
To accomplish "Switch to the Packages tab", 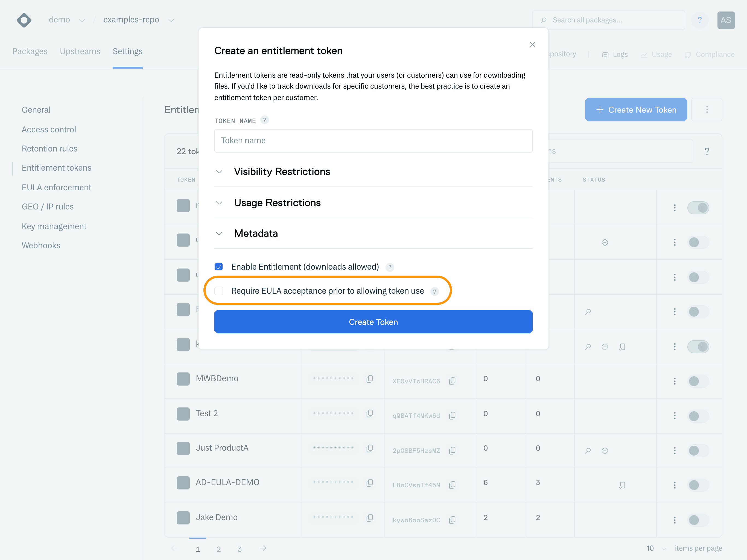I will point(30,51).
